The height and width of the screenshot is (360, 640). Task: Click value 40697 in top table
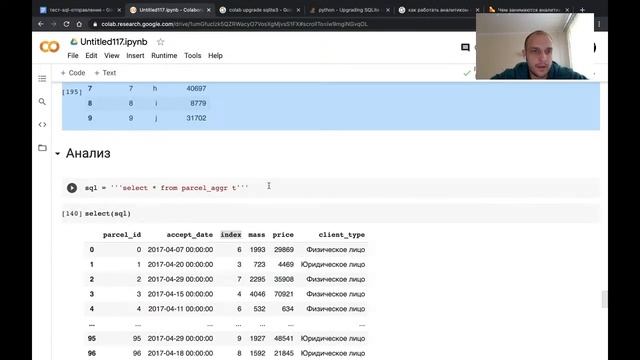pos(196,88)
